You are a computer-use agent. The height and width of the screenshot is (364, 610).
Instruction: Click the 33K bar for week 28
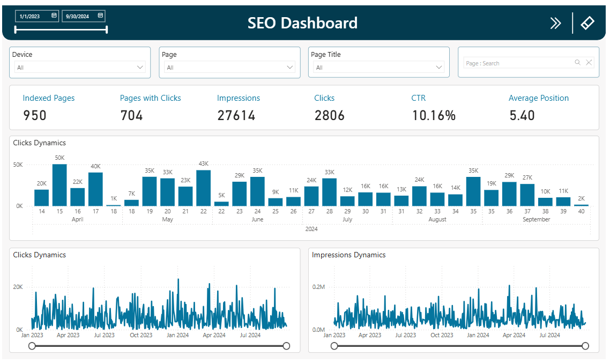330,192
